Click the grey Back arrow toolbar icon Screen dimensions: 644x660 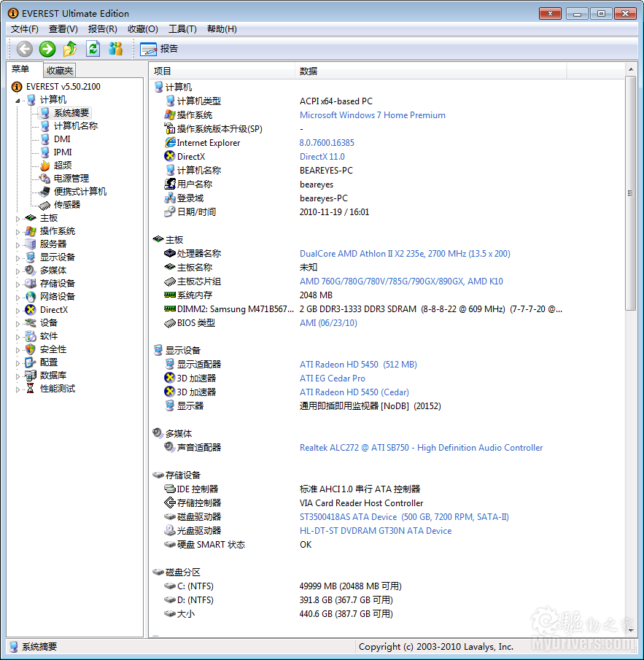(x=25, y=49)
